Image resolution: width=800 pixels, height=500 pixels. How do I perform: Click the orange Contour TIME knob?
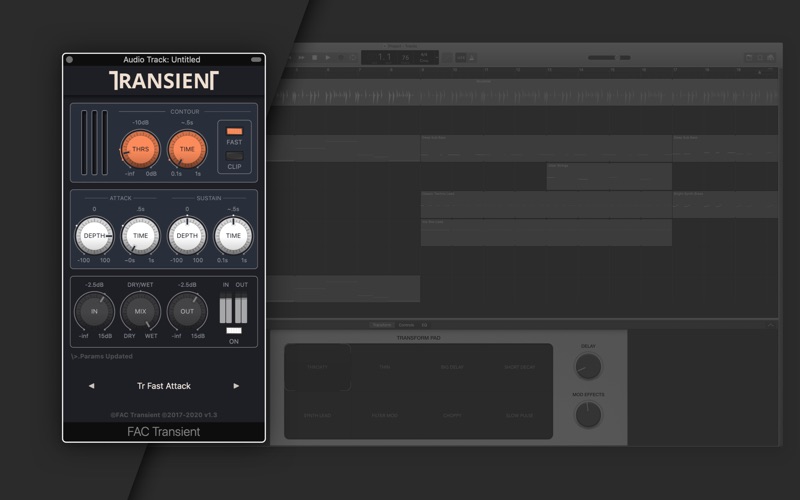187,149
